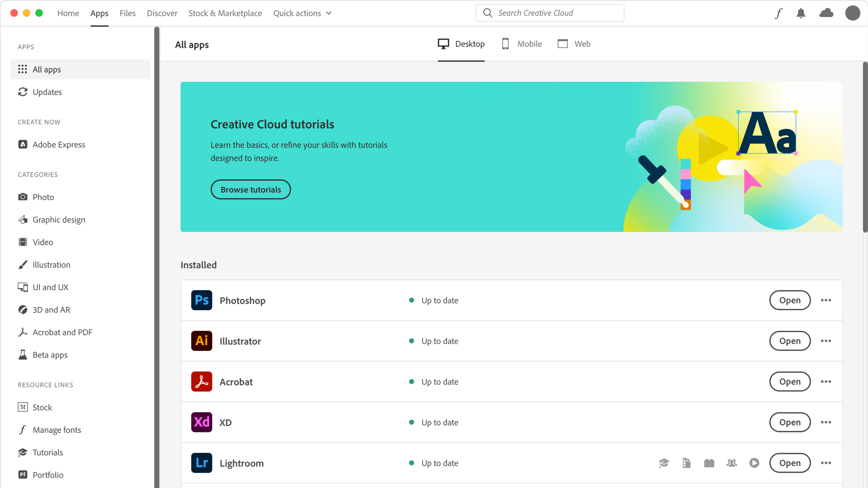Select Updates in the sidebar
Viewport: 868px width, 488px height.
pos(47,92)
